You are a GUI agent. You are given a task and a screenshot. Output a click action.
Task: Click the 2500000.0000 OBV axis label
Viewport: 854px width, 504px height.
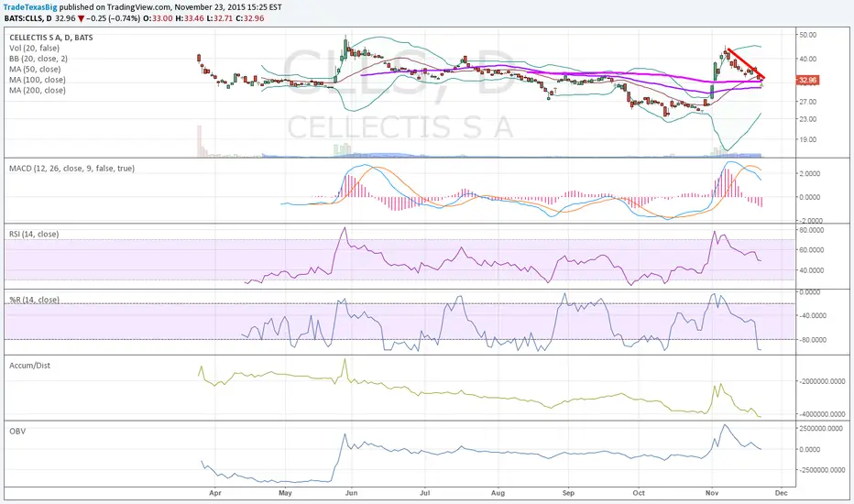click(821, 428)
